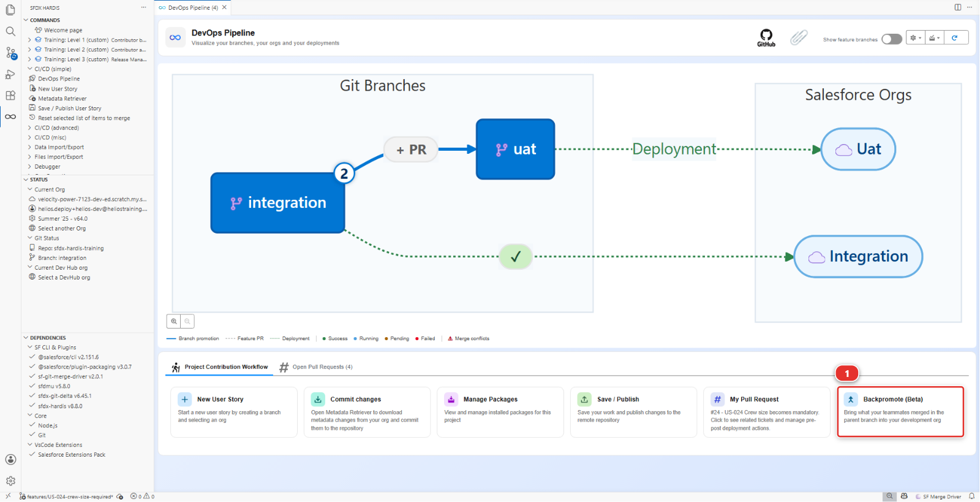Open the Source Control activity icon
The width and height of the screenshot is (980, 502).
pos(10,53)
